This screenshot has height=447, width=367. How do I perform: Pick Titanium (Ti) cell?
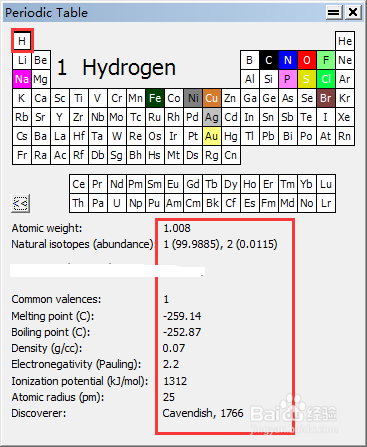coord(79,98)
